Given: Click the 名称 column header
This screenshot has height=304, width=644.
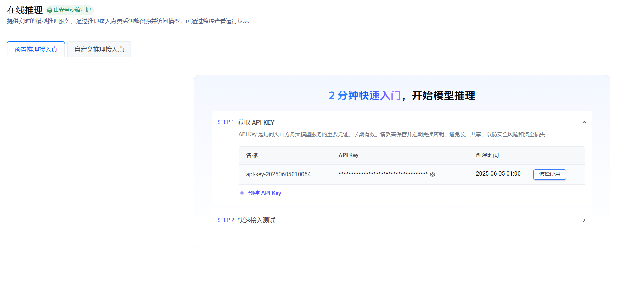Looking at the screenshot, I should (252, 155).
